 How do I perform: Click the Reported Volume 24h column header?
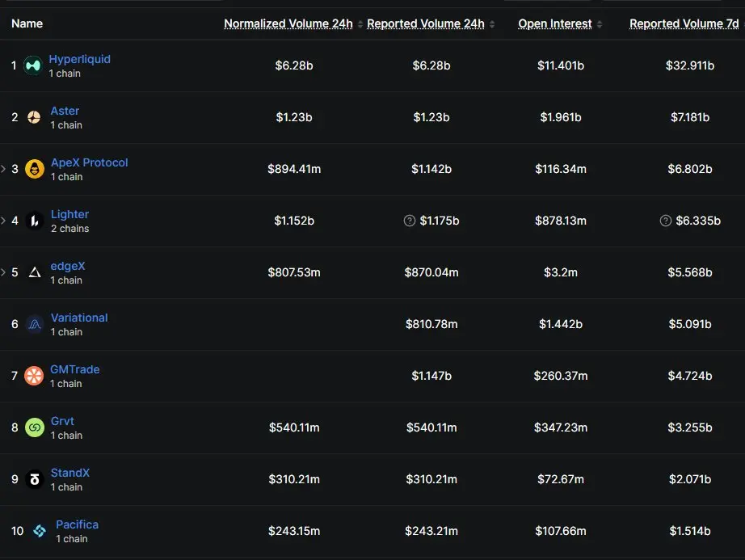(x=426, y=23)
